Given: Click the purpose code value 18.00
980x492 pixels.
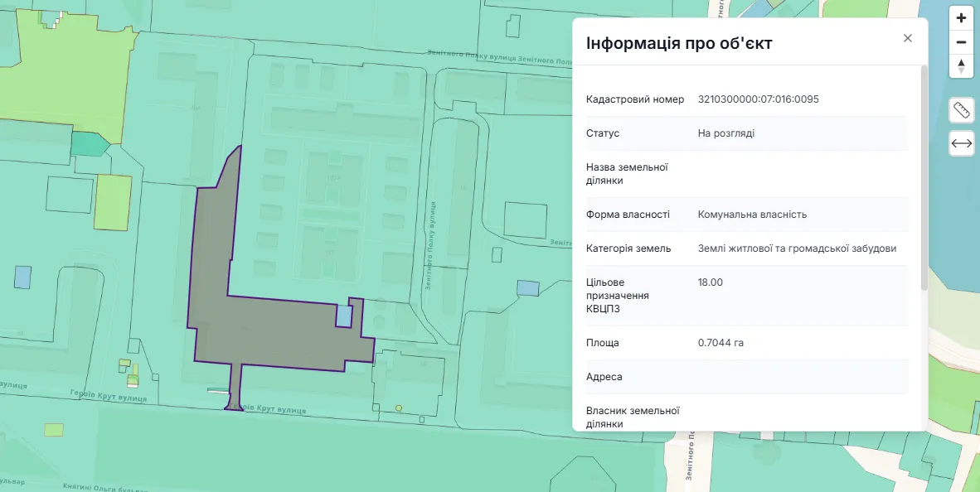Looking at the screenshot, I should (x=710, y=282).
